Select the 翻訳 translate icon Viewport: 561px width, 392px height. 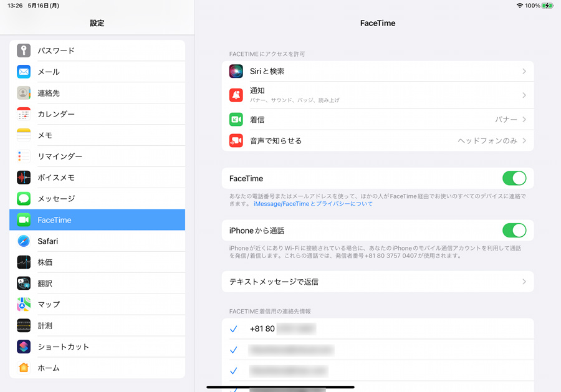coord(24,284)
